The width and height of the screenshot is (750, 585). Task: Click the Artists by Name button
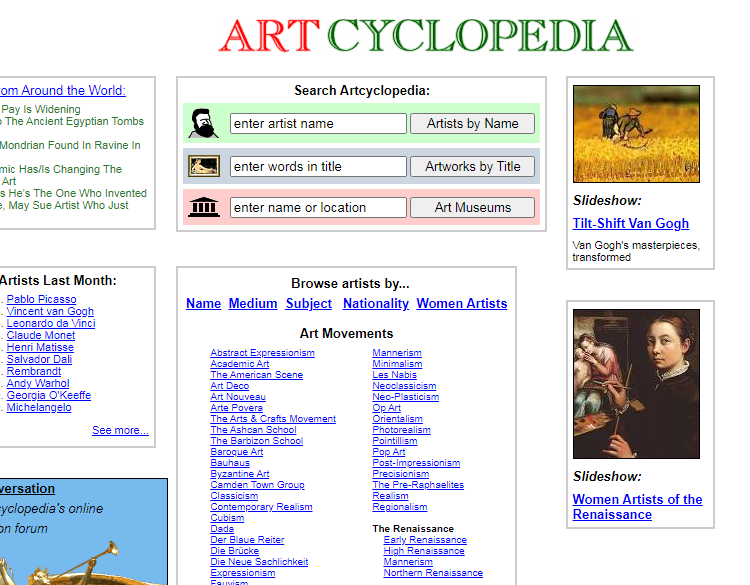click(x=473, y=123)
